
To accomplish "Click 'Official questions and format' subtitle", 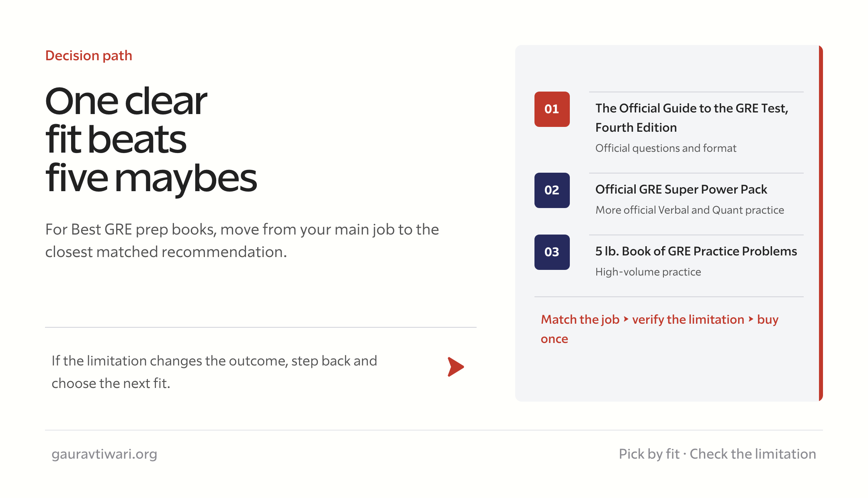I will pyautogui.click(x=666, y=148).
